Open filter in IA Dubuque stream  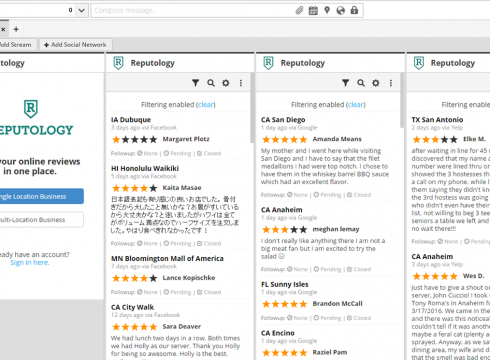(x=196, y=83)
